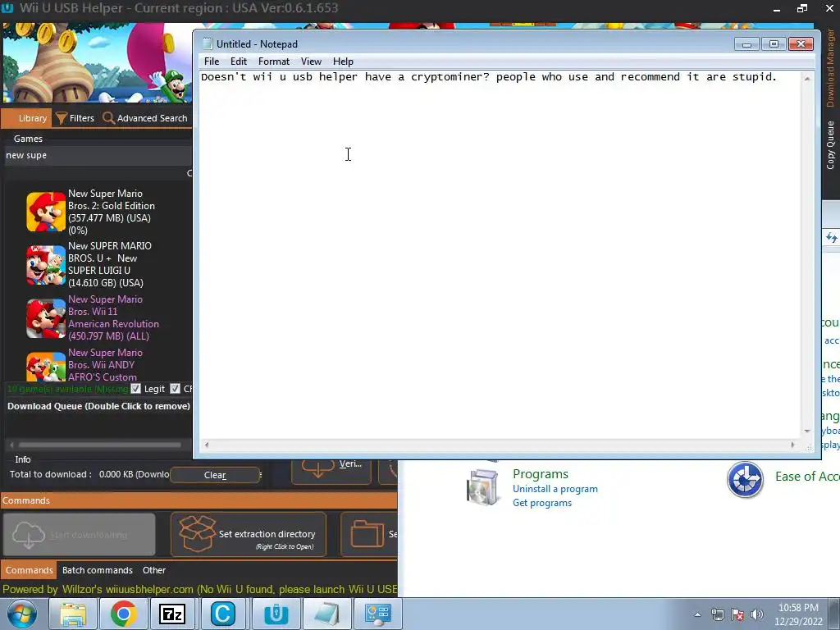The width and height of the screenshot is (840, 630).
Task: Open Notepad File menu
Action: (x=212, y=62)
